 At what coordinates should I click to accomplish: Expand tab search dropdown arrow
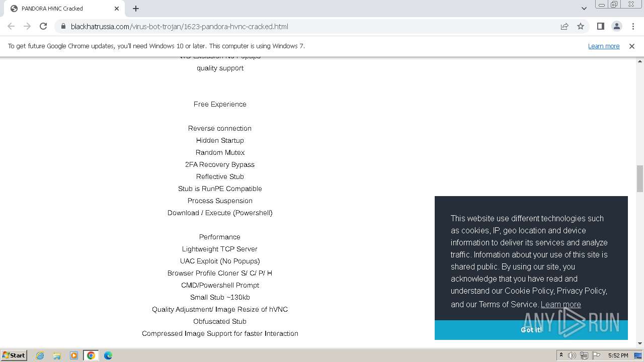click(584, 9)
